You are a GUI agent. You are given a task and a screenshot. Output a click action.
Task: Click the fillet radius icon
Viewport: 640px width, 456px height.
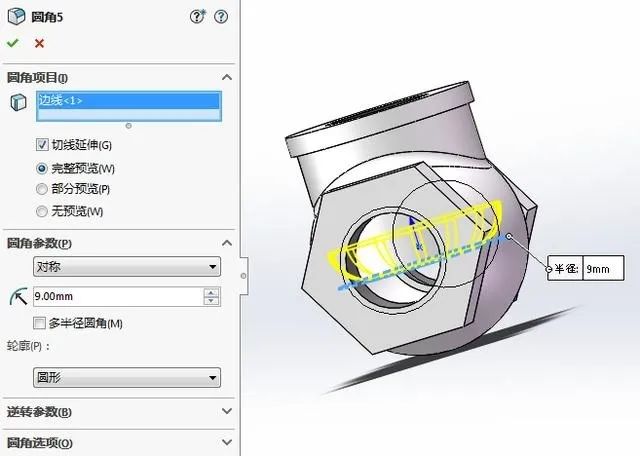[x=18, y=296]
